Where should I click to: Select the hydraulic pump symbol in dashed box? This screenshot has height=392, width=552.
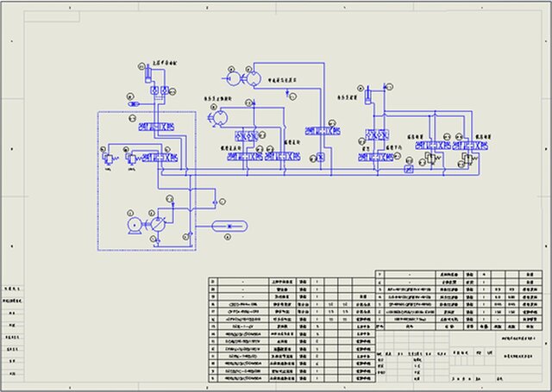(x=160, y=224)
